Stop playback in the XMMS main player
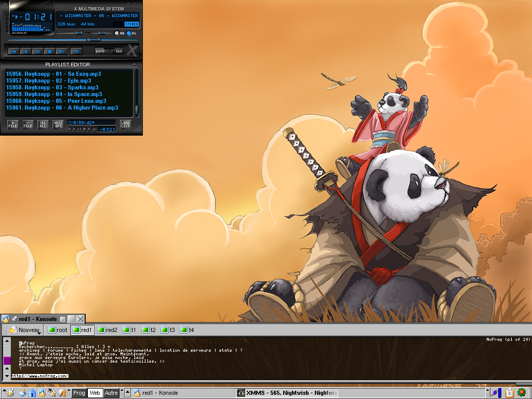This screenshot has height=399, width=532. pos(49,51)
